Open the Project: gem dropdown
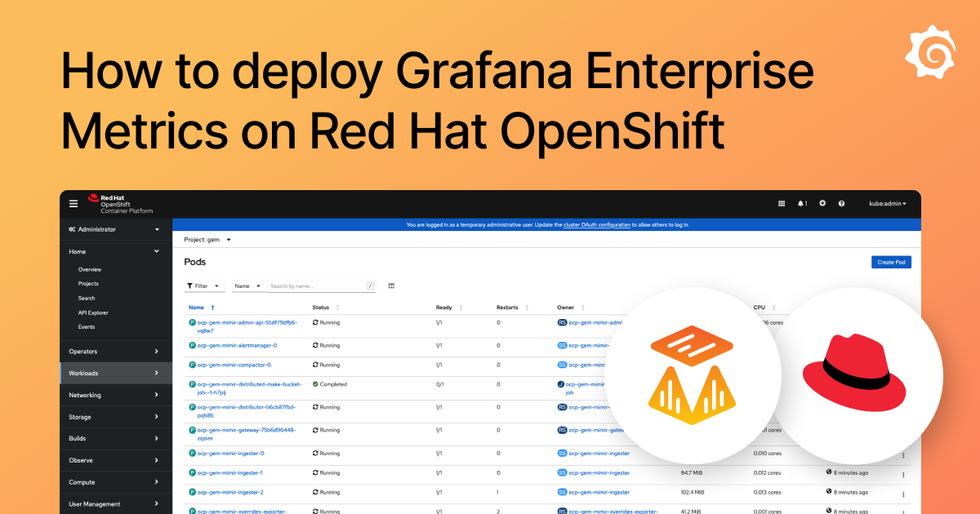This screenshot has height=514, width=980. (207, 240)
